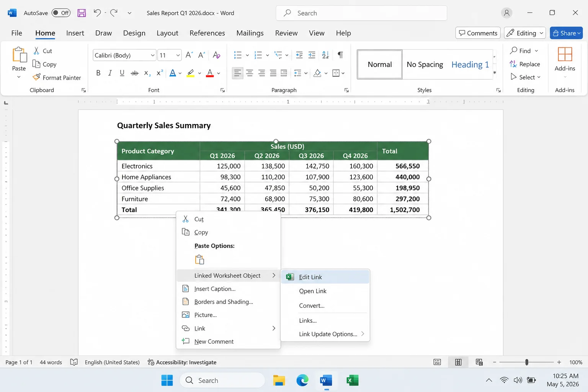
Task: Apply the No Spacing style
Action: (425, 64)
